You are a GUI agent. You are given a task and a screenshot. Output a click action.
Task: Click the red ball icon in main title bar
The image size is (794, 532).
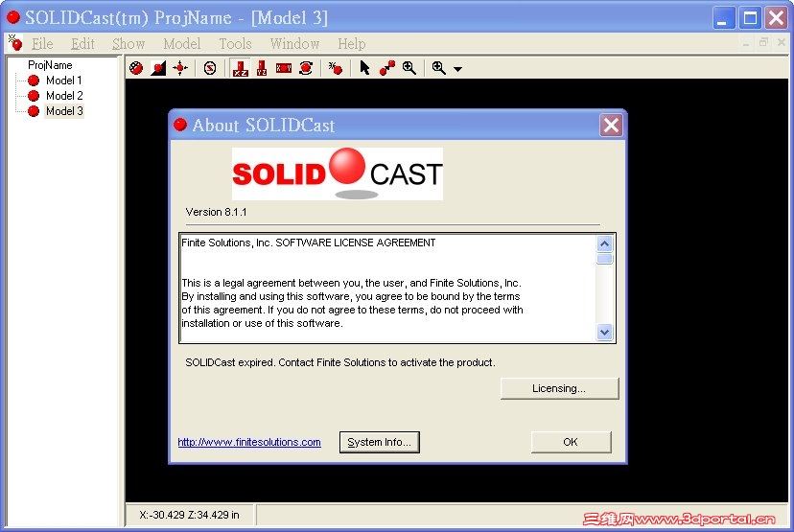13,17
